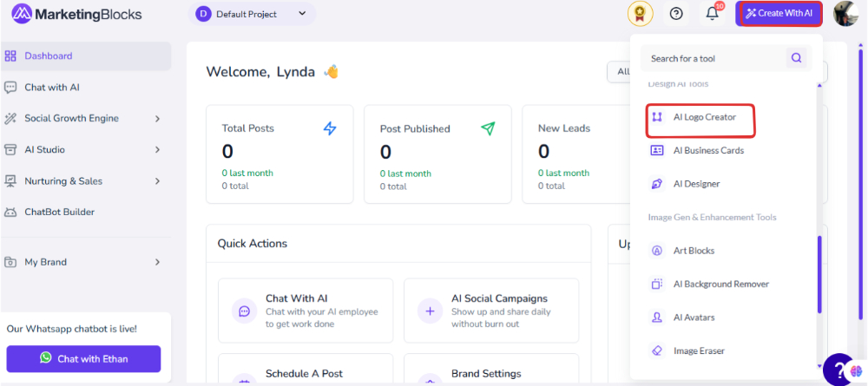Click the AI Social Campaigns plus icon
868x386 pixels.
pyautogui.click(x=431, y=311)
